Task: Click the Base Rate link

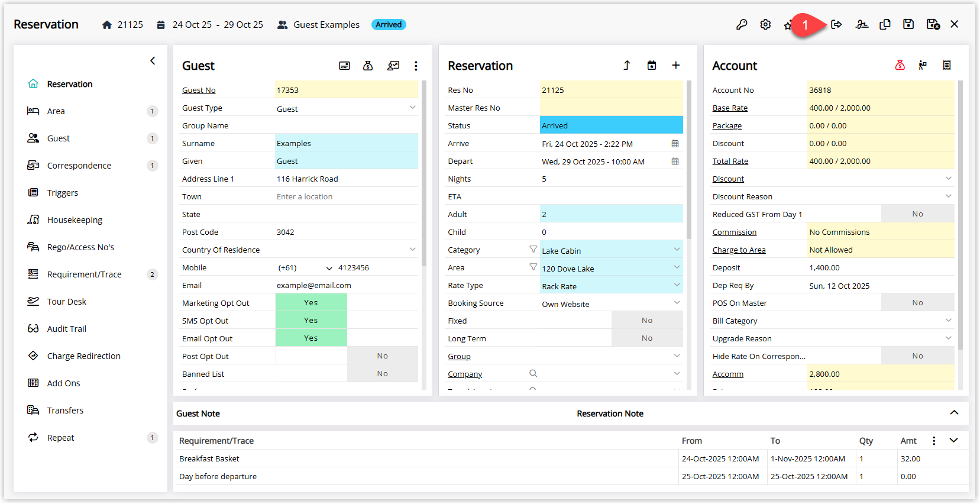Action: [730, 108]
